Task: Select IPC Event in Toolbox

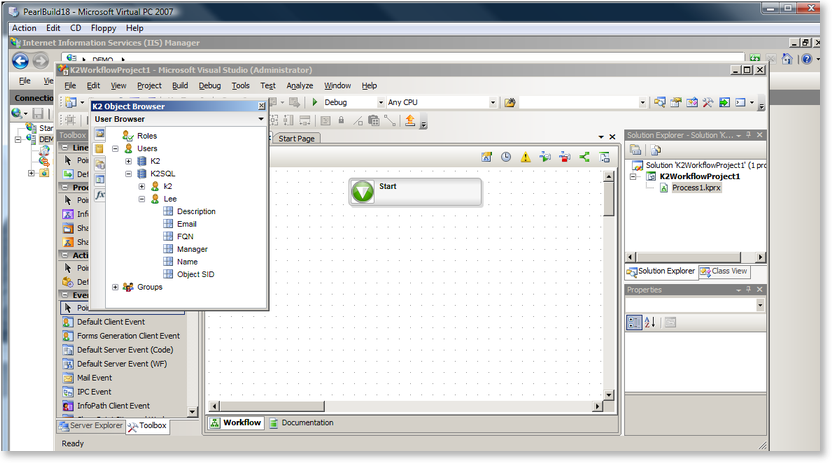Action: (94, 392)
